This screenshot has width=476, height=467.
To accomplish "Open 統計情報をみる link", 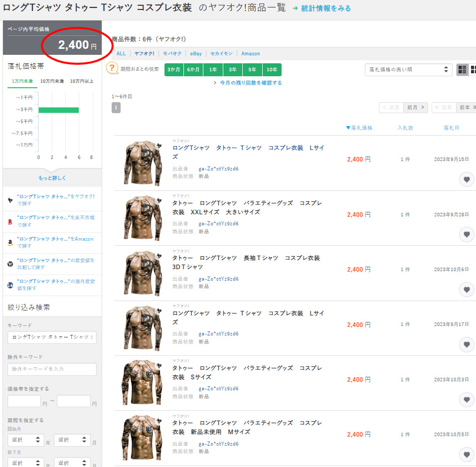I will pos(325,8).
